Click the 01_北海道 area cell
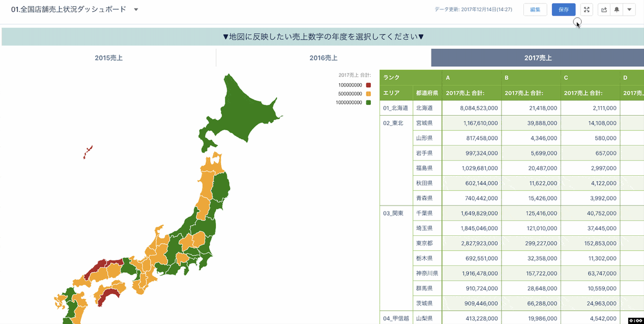Image resolution: width=644 pixels, height=324 pixels. click(396, 108)
